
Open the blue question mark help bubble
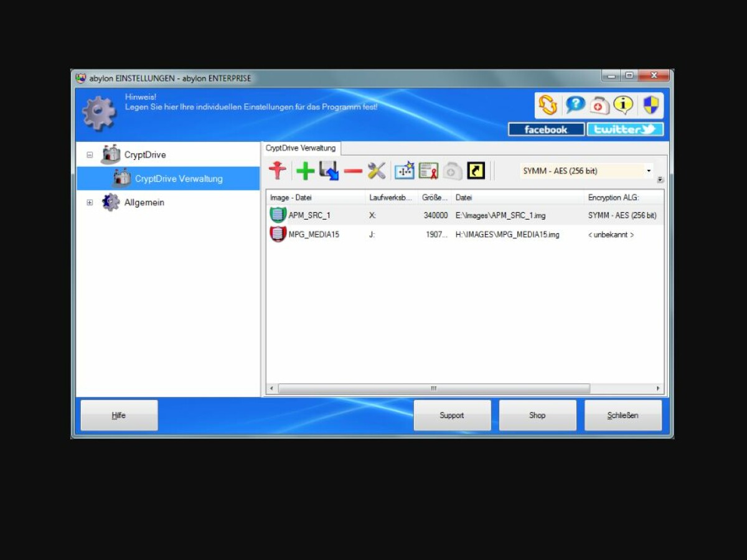pyautogui.click(x=575, y=105)
